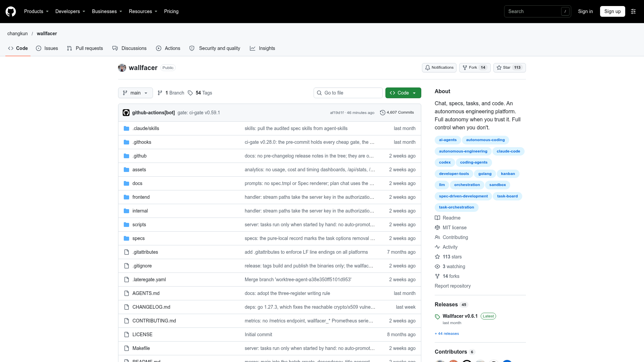Open the Resources menu
Viewport: 644px width, 362px height.
tap(143, 11)
